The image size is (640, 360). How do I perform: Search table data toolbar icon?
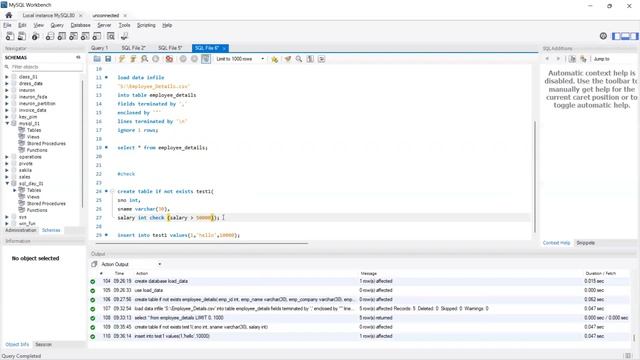click(111, 36)
